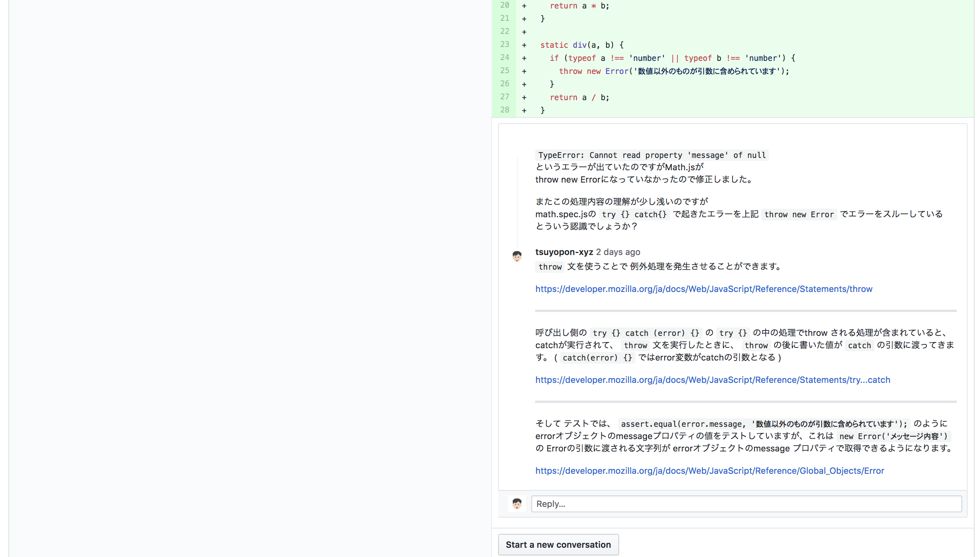Viewport: 980px width, 557px height.
Task: Click line number 22 in diff
Action: tap(505, 32)
